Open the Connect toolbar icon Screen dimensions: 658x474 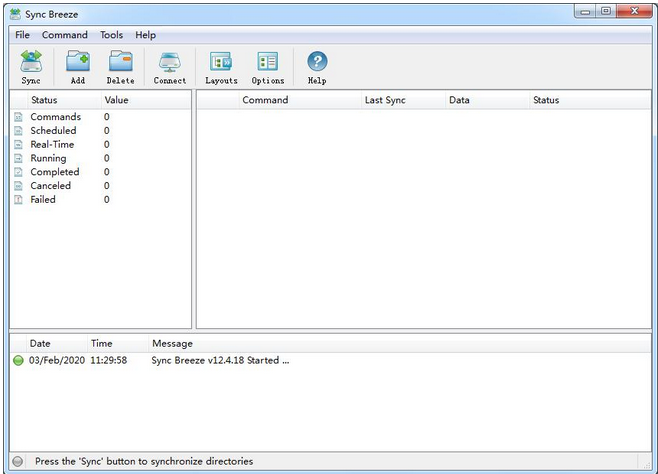(x=169, y=63)
